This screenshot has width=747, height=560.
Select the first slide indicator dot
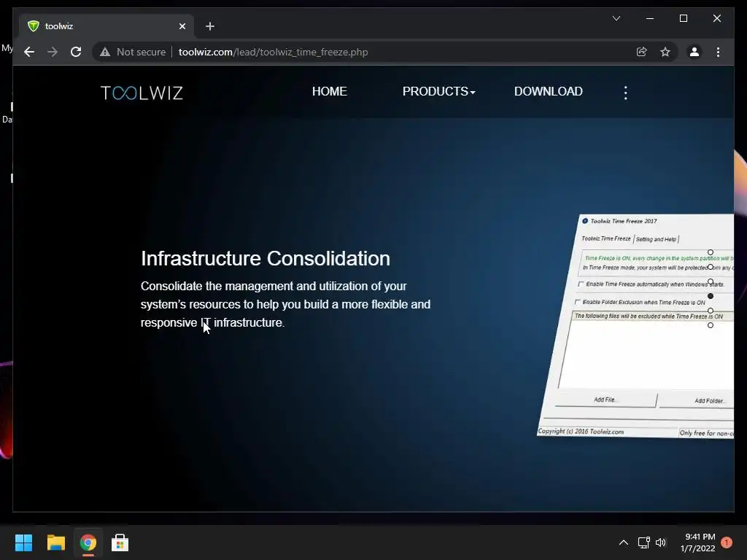tap(711, 252)
